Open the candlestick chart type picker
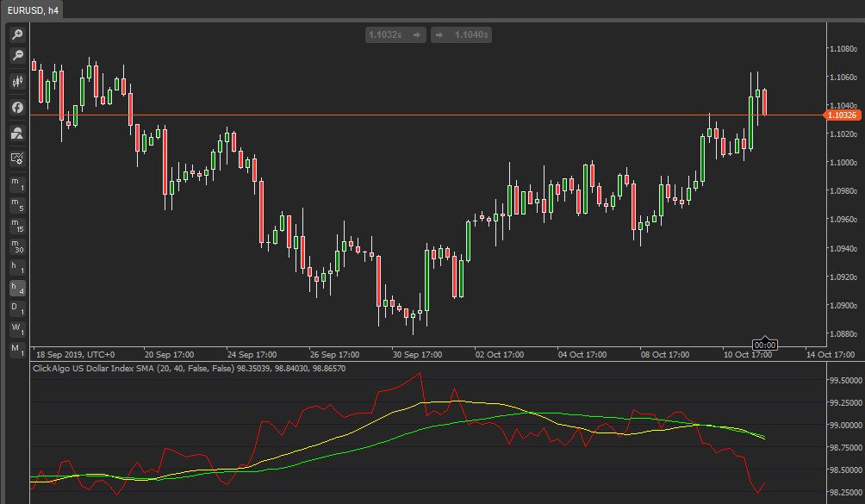 coord(16,81)
